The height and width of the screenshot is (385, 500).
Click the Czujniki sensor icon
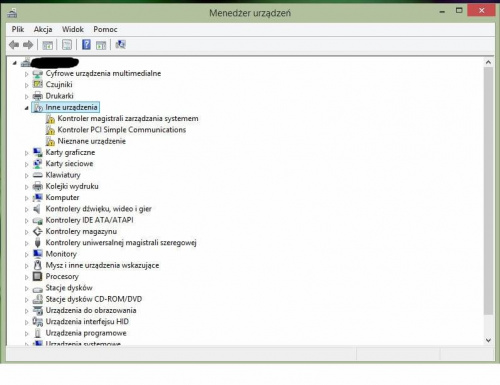[38, 84]
